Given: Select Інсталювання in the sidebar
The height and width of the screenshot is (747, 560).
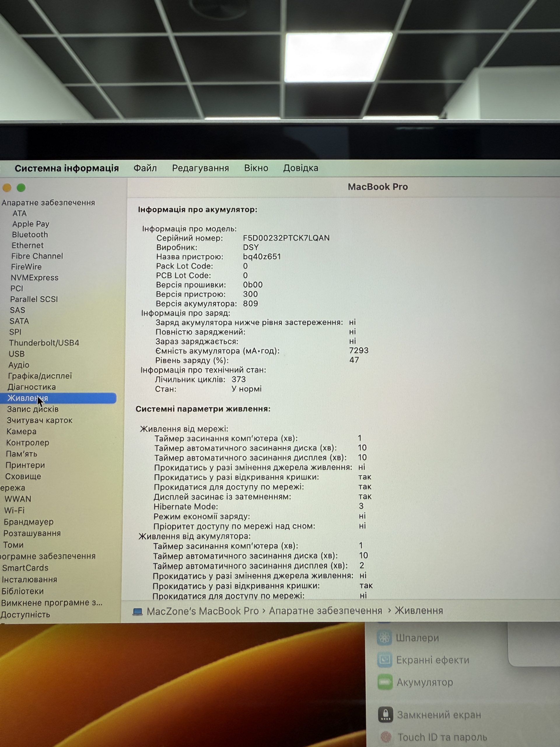Looking at the screenshot, I should click(29, 580).
